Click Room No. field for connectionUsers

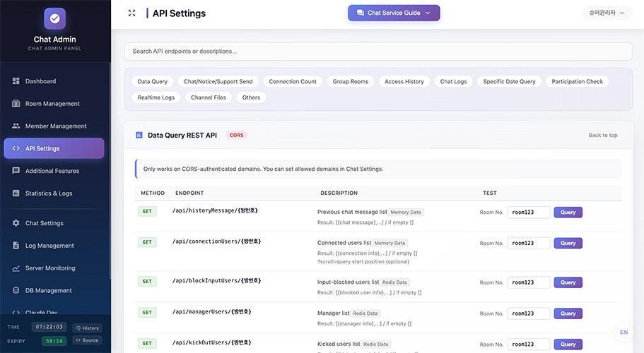[x=529, y=243]
